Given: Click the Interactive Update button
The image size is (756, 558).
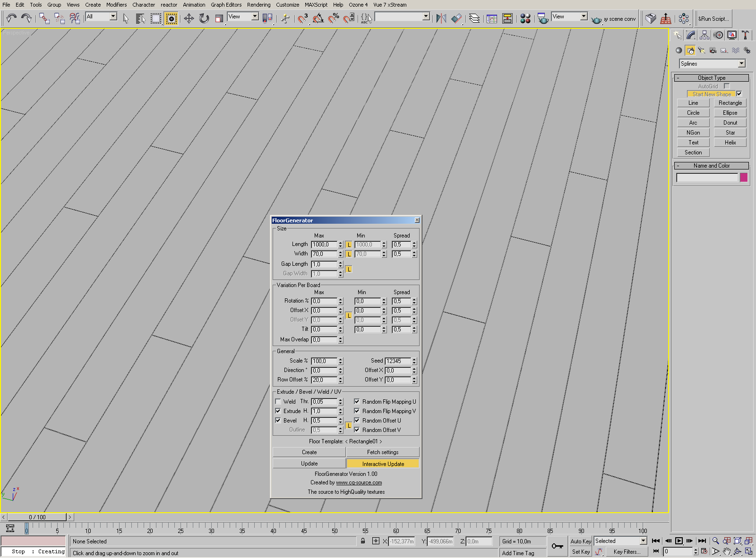Looking at the screenshot, I should click(383, 464).
